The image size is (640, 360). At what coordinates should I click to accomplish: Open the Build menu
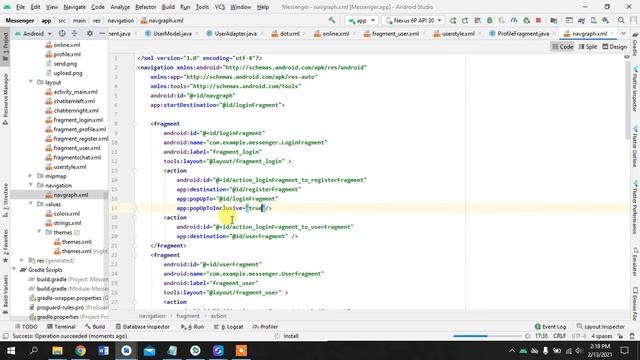(x=168, y=7)
